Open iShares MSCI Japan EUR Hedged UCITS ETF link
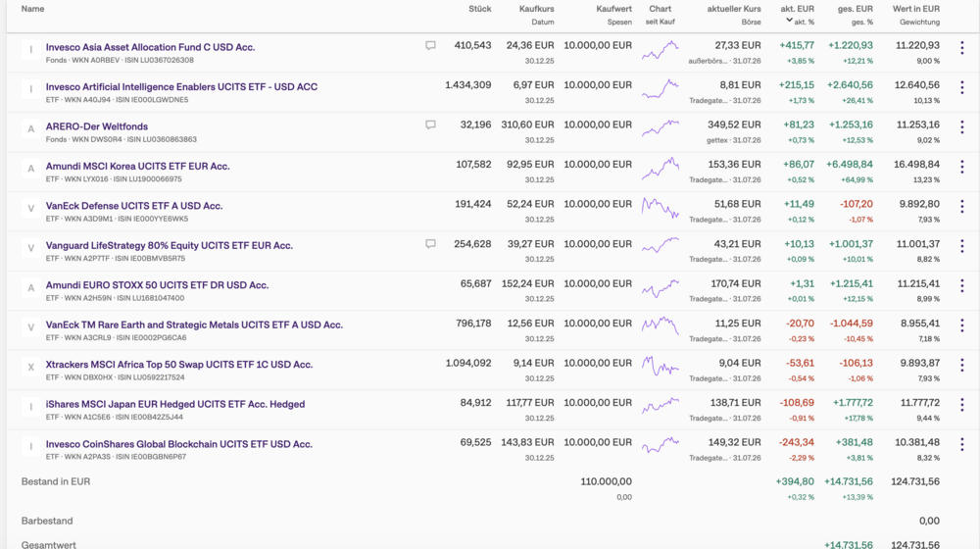The height and width of the screenshot is (549, 980). click(175, 405)
